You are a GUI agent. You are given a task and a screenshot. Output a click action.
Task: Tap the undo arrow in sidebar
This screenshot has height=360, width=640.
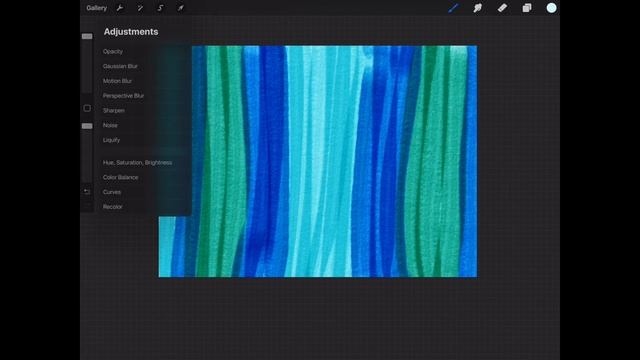coord(87,191)
